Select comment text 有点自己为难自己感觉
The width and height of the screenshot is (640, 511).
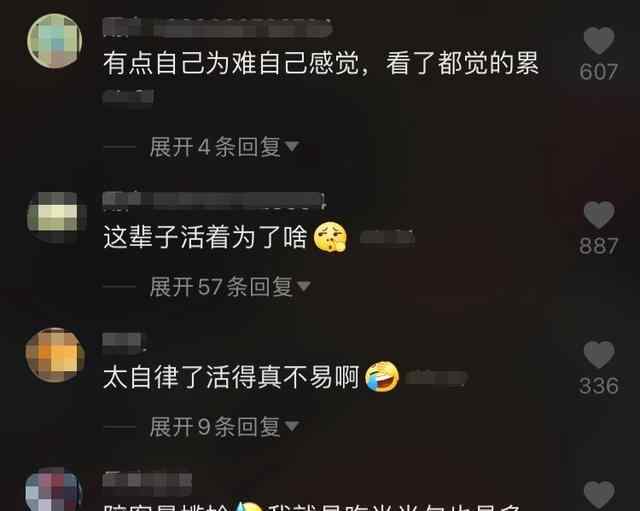coord(231,63)
